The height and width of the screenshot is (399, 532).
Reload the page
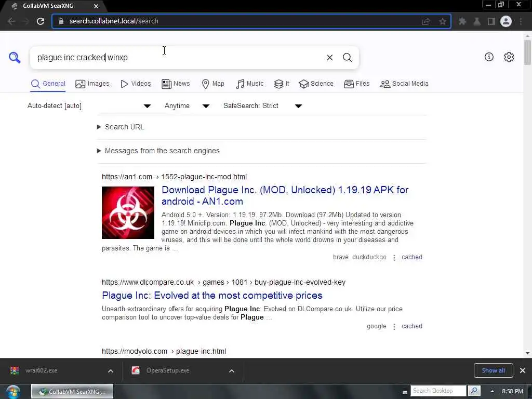pos(41,21)
